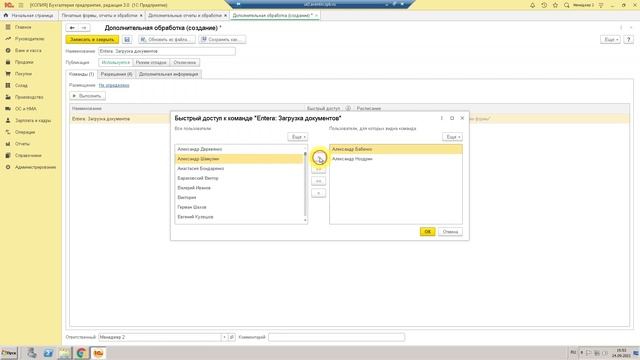
Task: Open the Продажи section in sidebar
Action: 24,62
